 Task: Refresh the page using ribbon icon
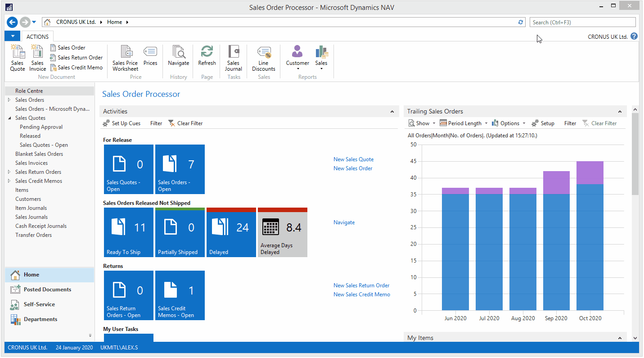coord(207,55)
